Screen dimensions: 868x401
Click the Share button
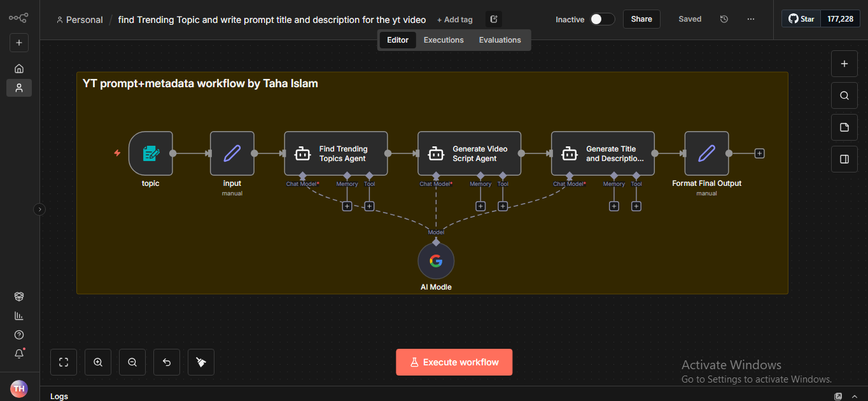click(x=641, y=19)
